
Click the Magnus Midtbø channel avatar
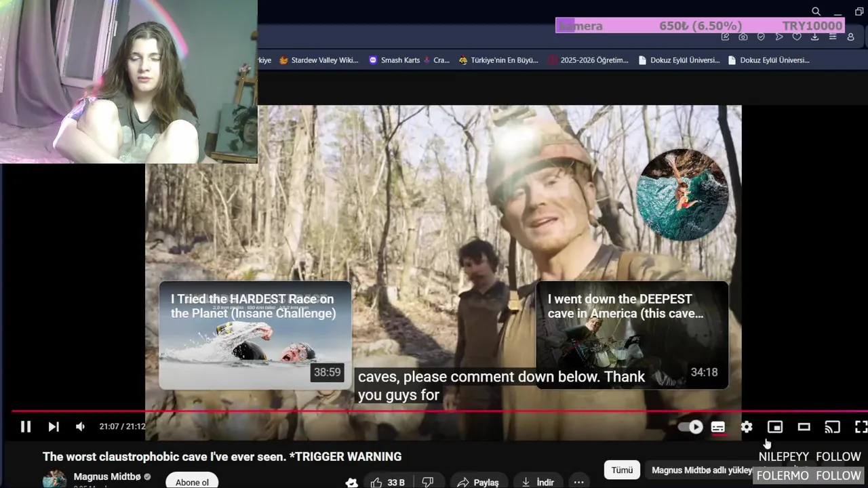[x=55, y=479]
